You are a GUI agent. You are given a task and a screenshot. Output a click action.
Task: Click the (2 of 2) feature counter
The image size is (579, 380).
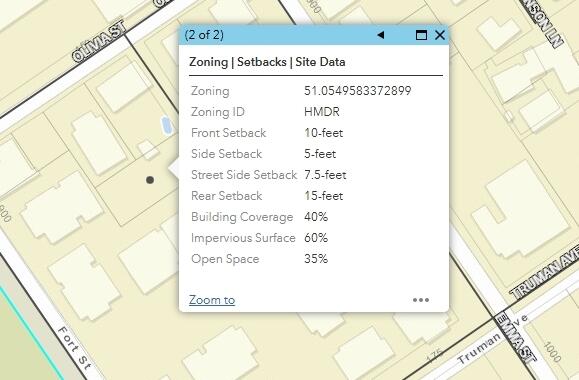tap(204, 35)
